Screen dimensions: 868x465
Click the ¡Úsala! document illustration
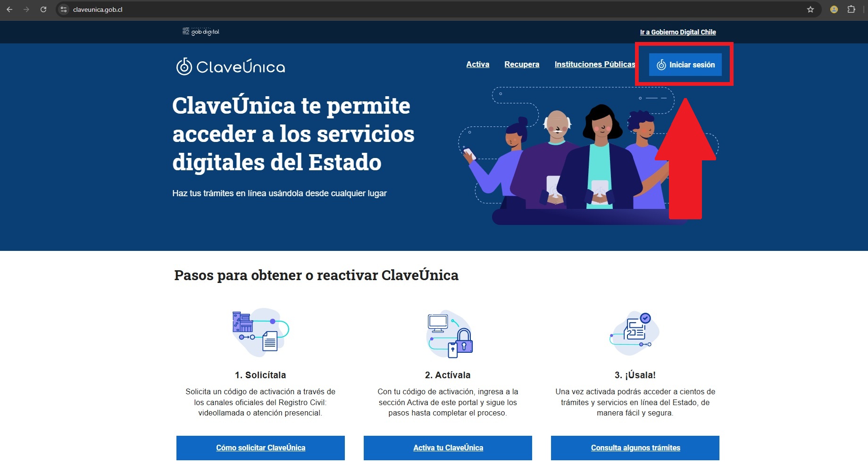[634, 332]
